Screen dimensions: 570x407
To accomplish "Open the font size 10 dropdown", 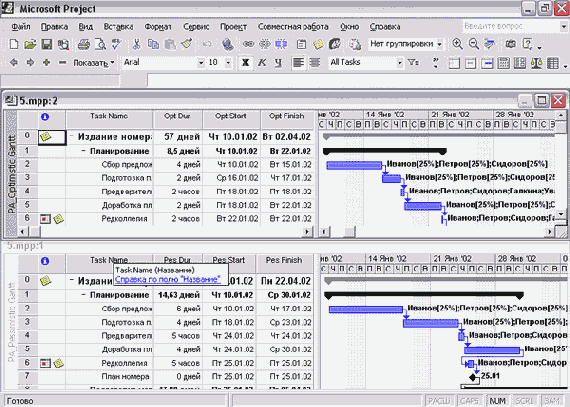I will point(228,63).
